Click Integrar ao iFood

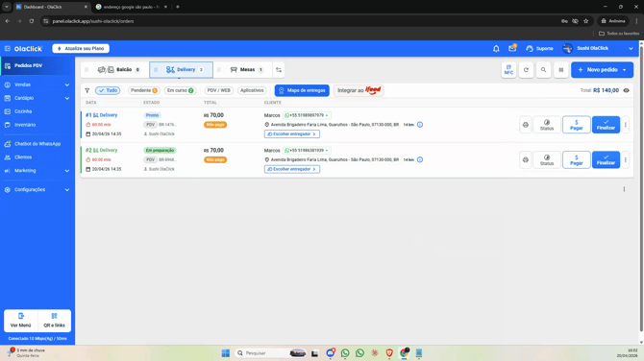359,90
